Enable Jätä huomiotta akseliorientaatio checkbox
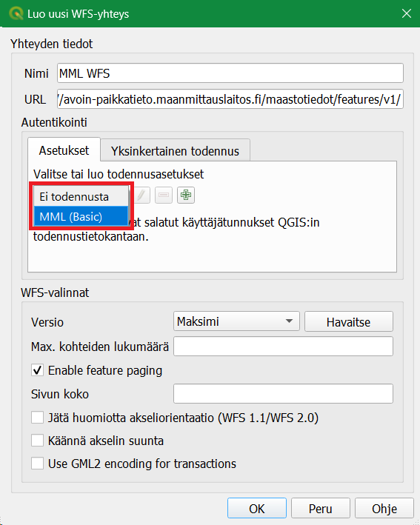The image size is (420, 525). (x=38, y=418)
